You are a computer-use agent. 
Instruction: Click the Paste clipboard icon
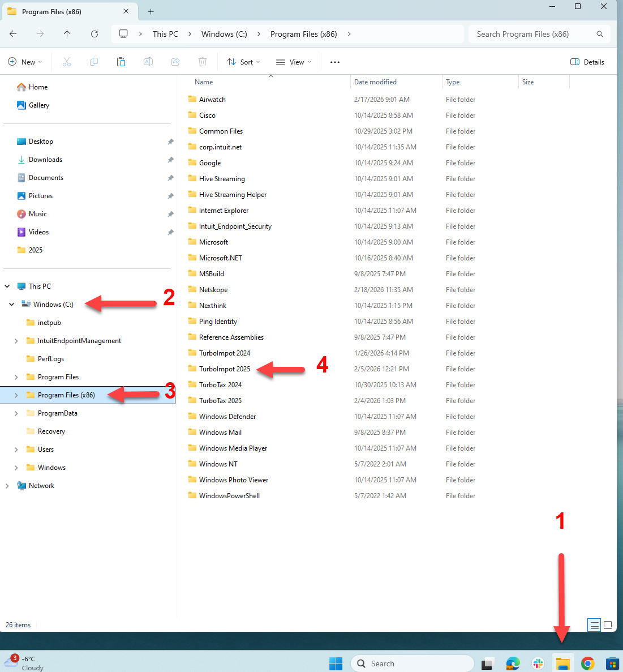[x=121, y=62]
